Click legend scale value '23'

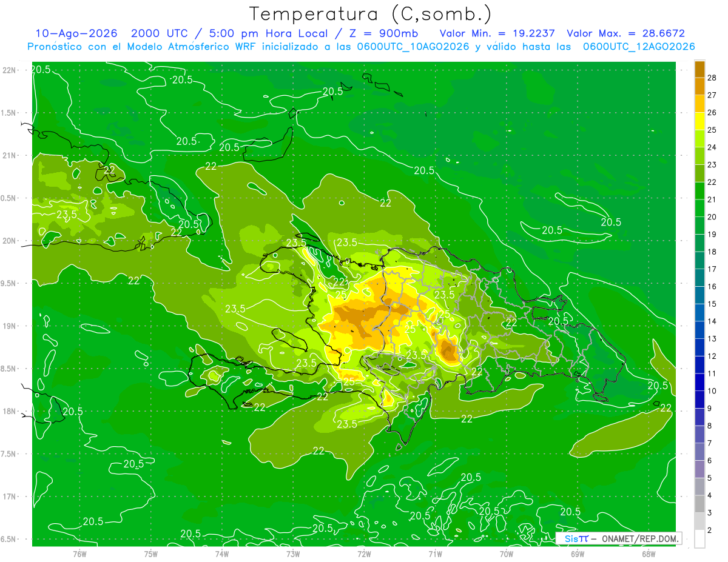pos(712,164)
